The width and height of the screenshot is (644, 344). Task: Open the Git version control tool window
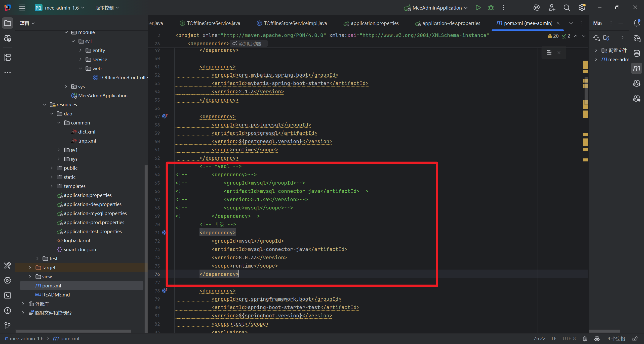click(8, 326)
